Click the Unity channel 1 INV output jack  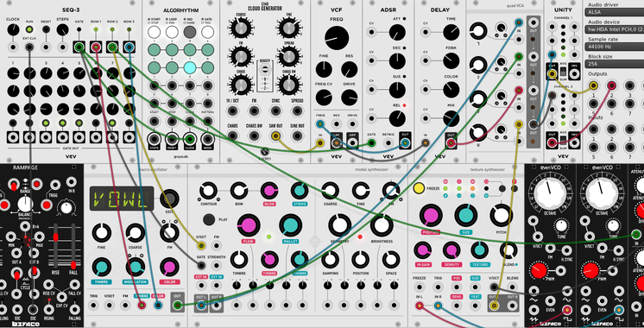pos(574,74)
